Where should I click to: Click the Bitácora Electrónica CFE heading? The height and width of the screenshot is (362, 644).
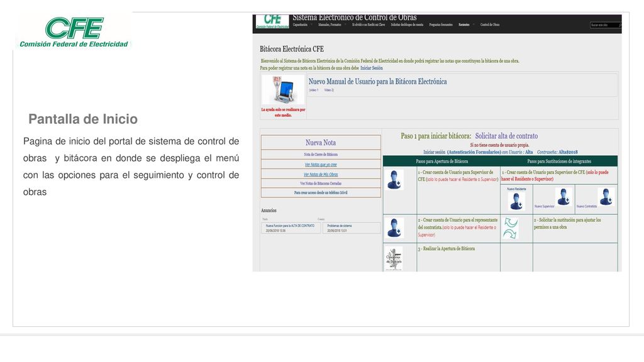point(292,49)
